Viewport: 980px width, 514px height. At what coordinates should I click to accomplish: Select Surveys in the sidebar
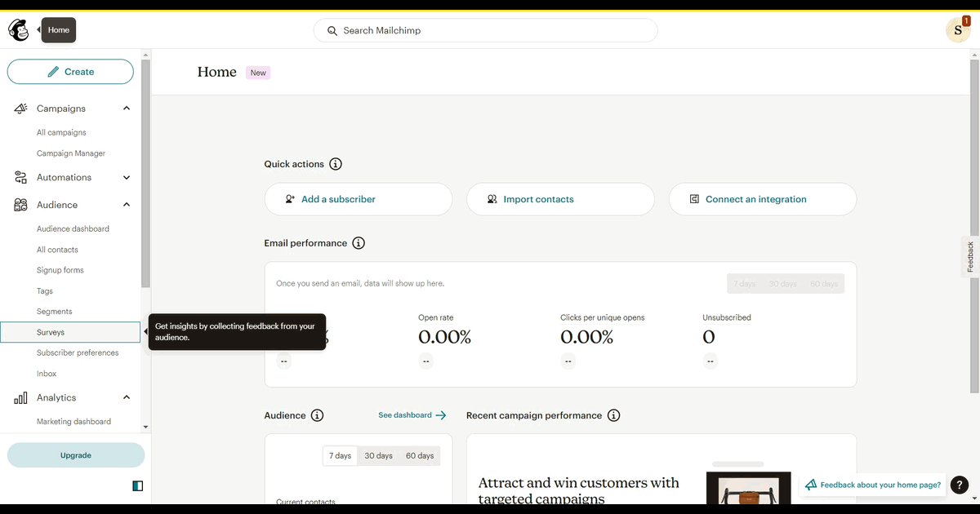point(70,332)
